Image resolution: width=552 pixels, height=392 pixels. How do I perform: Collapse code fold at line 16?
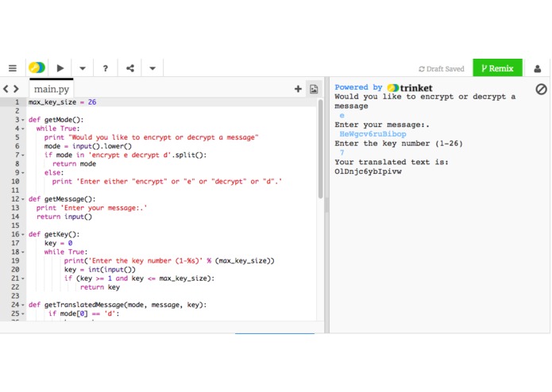pyautogui.click(x=23, y=234)
